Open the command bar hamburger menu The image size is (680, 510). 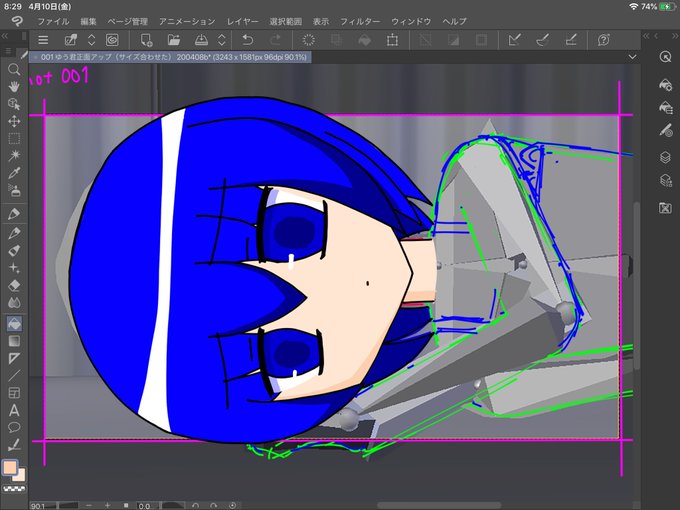click(x=43, y=40)
